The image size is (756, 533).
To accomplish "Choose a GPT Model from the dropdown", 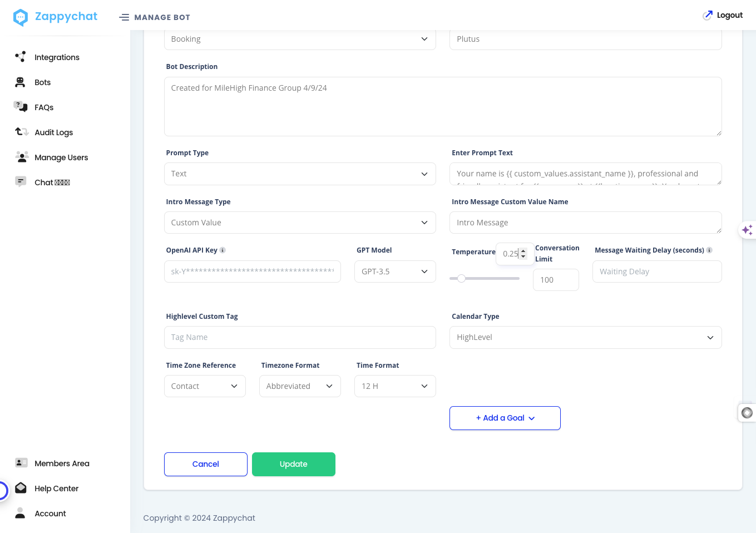I will (395, 272).
